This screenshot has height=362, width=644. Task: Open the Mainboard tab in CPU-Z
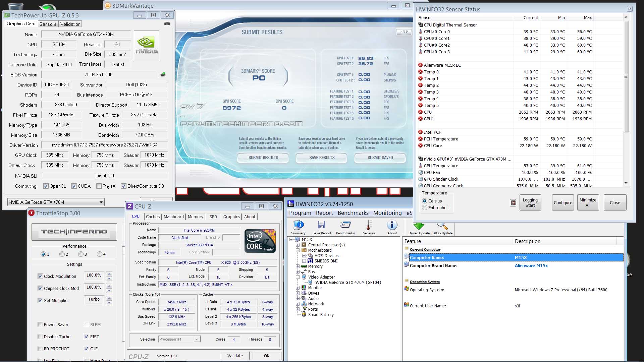[173, 217]
